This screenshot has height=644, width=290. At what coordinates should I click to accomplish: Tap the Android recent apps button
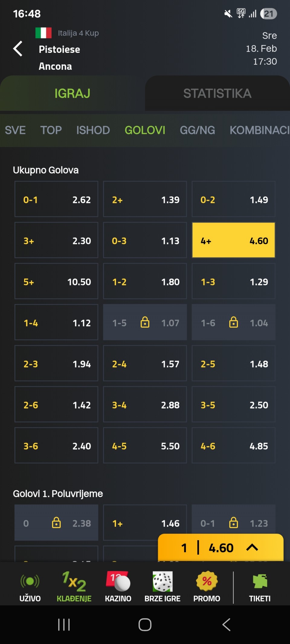click(64, 625)
